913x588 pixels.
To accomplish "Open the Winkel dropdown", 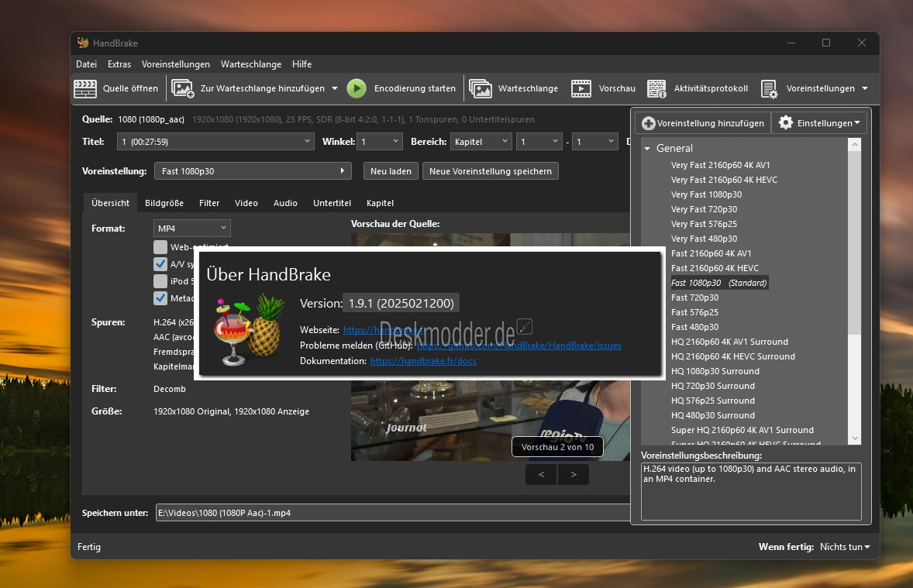I will tap(379, 142).
